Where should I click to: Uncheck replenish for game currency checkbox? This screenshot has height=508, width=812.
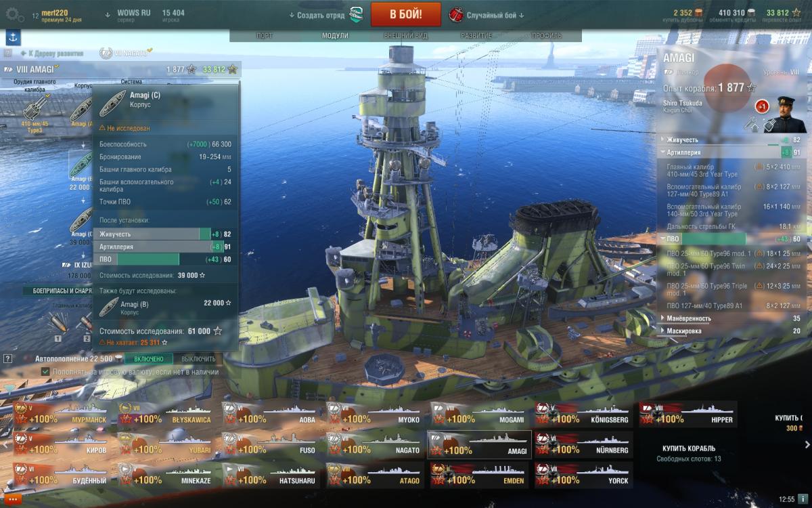(45, 372)
